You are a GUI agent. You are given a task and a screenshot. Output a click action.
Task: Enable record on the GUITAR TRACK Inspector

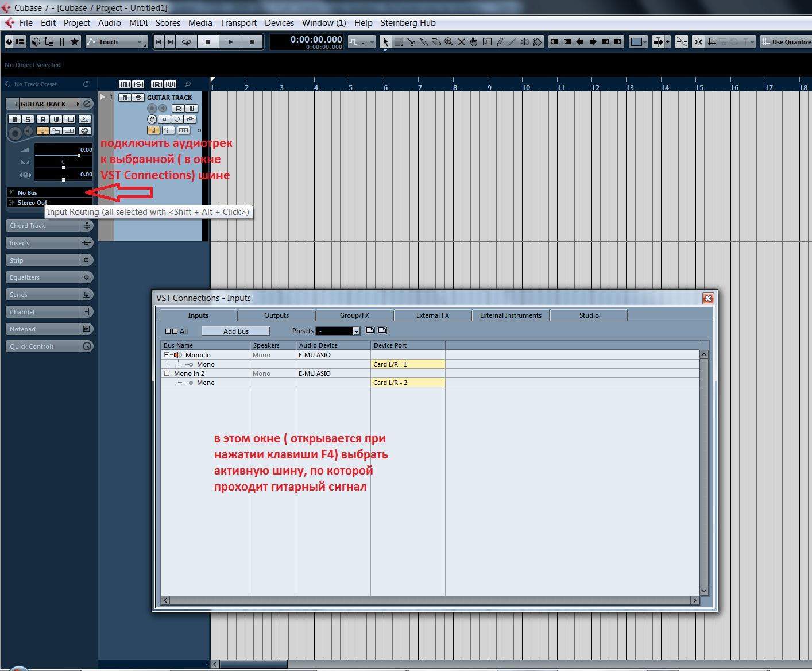pos(15,133)
